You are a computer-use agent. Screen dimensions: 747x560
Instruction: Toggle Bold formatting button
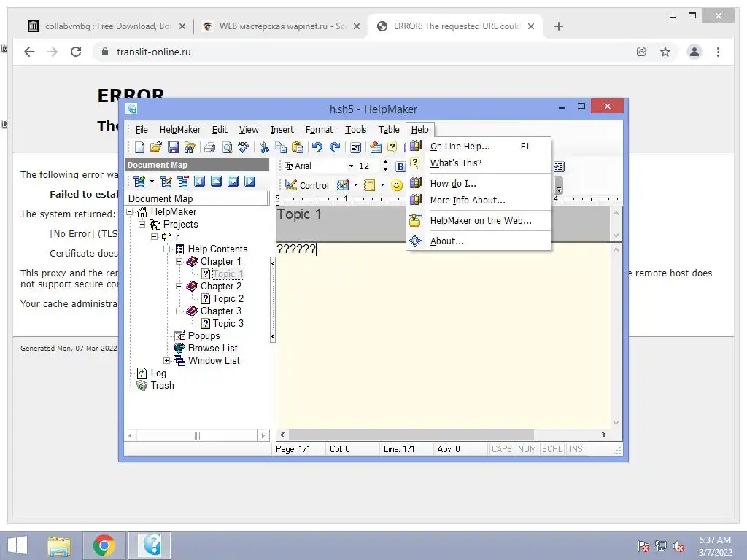click(x=400, y=166)
